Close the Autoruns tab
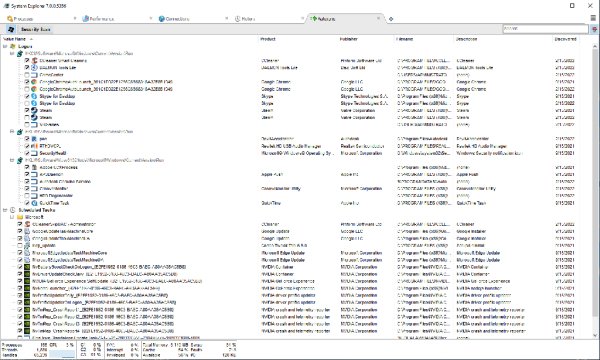This screenshot has width=600, height=360. [x=378, y=18]
